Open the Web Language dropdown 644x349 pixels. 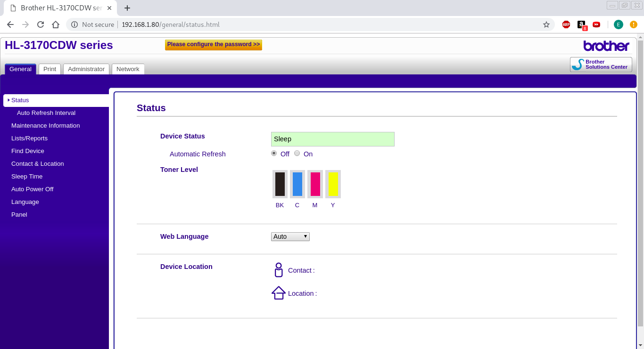[290, 236]
